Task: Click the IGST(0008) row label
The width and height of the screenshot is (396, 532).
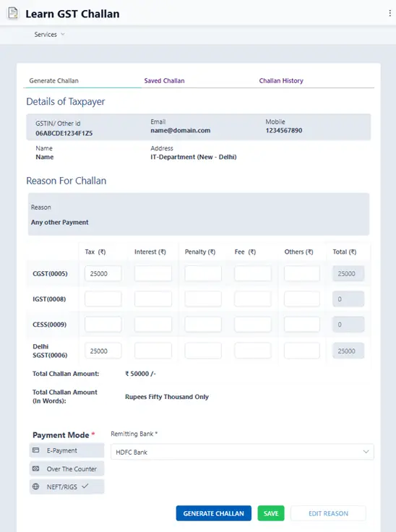Action: coord(49,299)
